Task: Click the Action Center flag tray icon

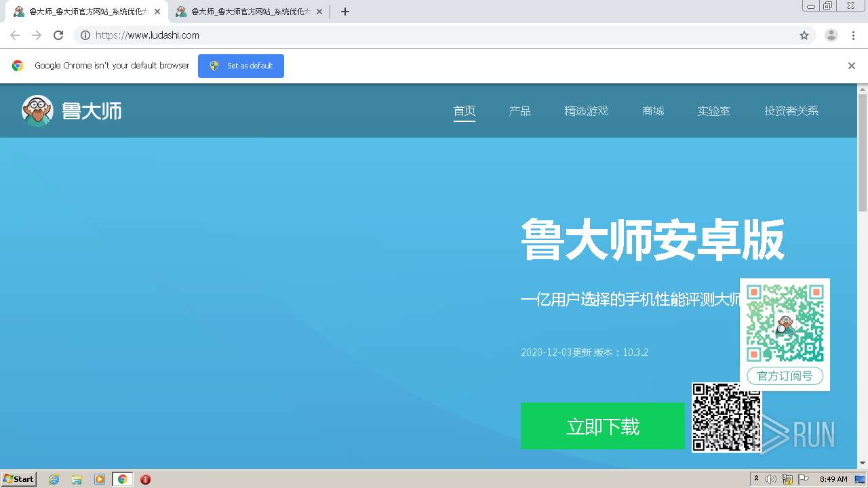Action: tap(804, 479)
